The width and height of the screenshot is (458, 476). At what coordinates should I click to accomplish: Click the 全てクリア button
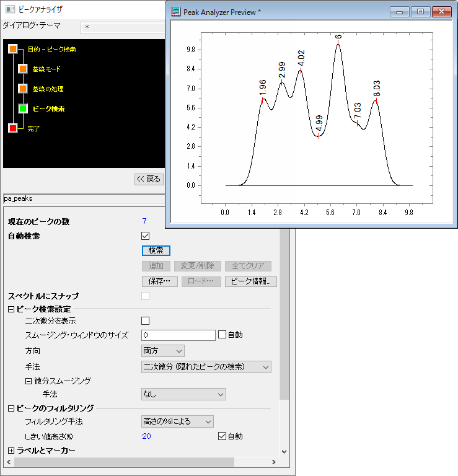point(248,266)
